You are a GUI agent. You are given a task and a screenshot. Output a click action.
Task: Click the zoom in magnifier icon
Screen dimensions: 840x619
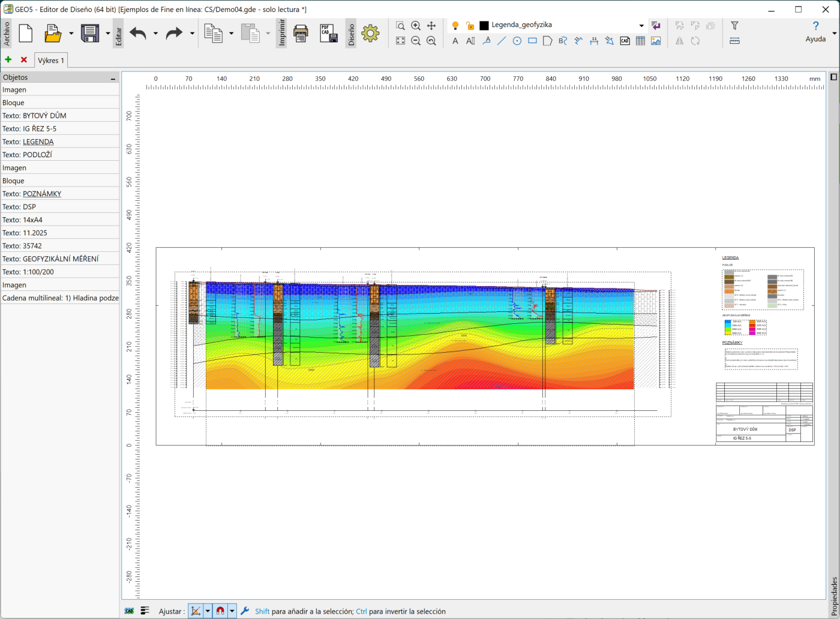(416, 26)
